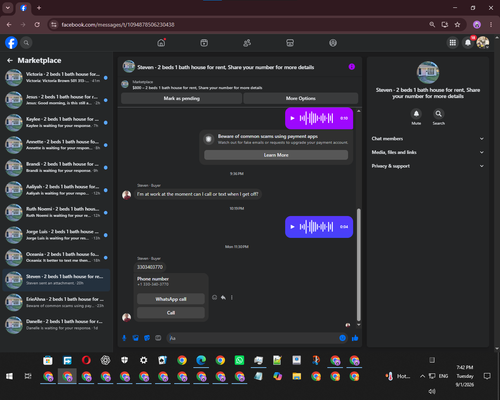Open Jesus's conversation in the list
Image resolution: width=500 pixels, height=400 pixels.
[56, 100]
